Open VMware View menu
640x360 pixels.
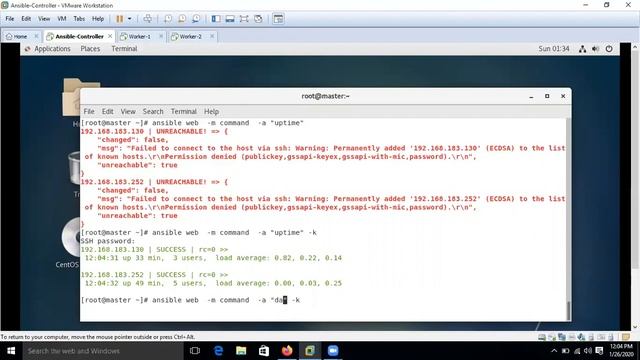point(44,19)
